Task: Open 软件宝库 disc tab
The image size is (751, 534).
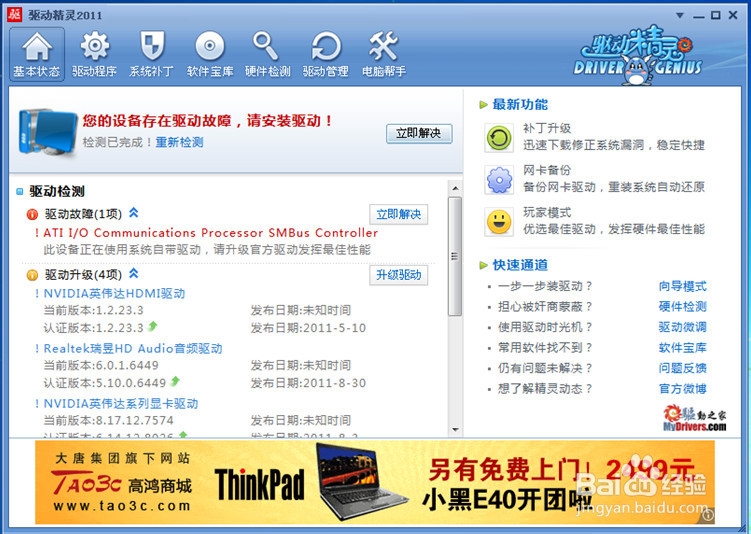Action: point(210,54)
